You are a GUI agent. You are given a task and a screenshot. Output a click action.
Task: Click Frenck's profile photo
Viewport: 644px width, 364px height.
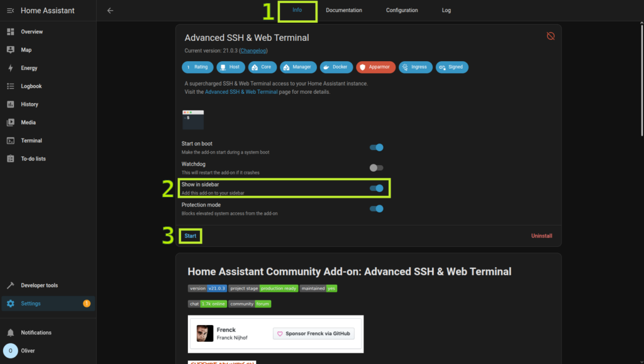tap(205, 334)
